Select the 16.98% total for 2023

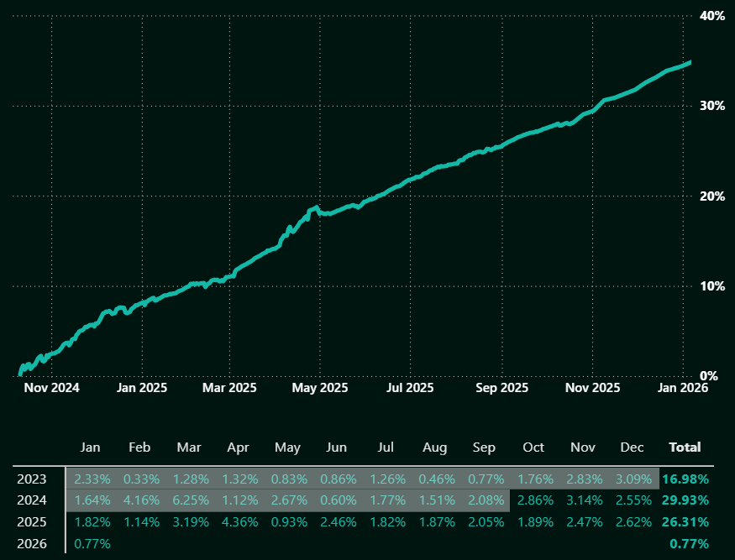coord(685,479)
